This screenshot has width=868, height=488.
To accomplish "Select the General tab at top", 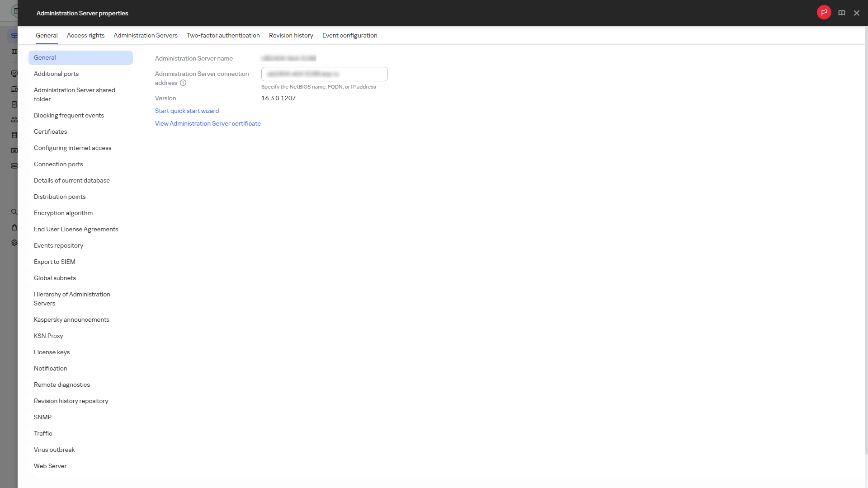I will tap(47, 36).
